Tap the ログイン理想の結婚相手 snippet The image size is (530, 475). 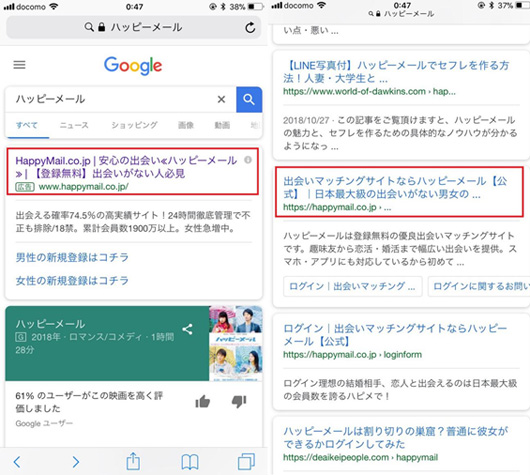click(400, 389)
